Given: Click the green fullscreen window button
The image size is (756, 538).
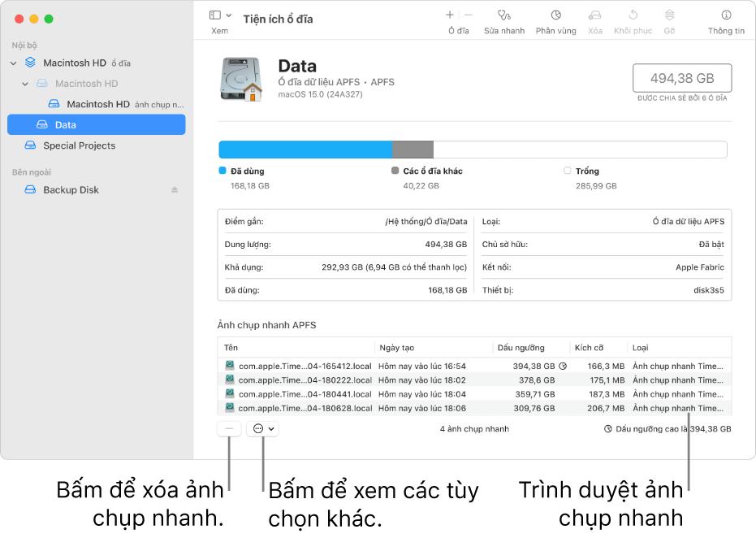Looking at the screenshot, I should [x=49, y=19].
